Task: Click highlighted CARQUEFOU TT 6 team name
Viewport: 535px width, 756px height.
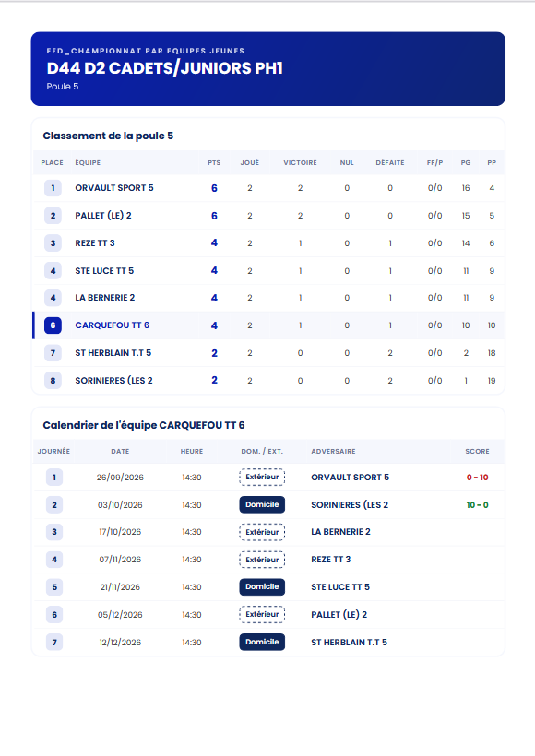Action: (x=112, y=325)
